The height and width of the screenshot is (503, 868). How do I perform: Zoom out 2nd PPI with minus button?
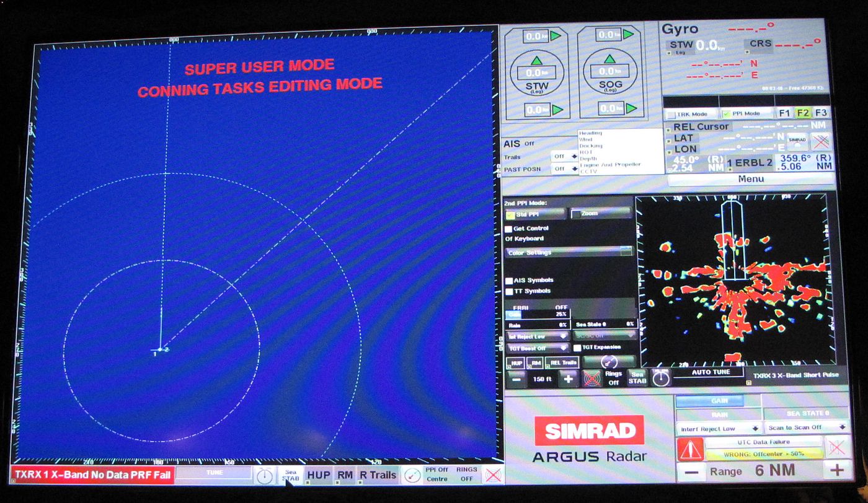tap(516, 379)
